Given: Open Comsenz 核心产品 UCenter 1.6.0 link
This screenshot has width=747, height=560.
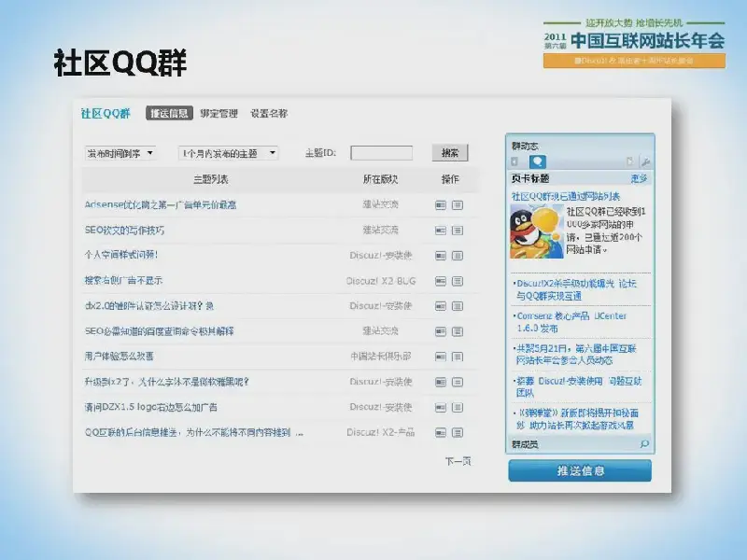Looking at the screenshot, I should click(x=571, y=322).
